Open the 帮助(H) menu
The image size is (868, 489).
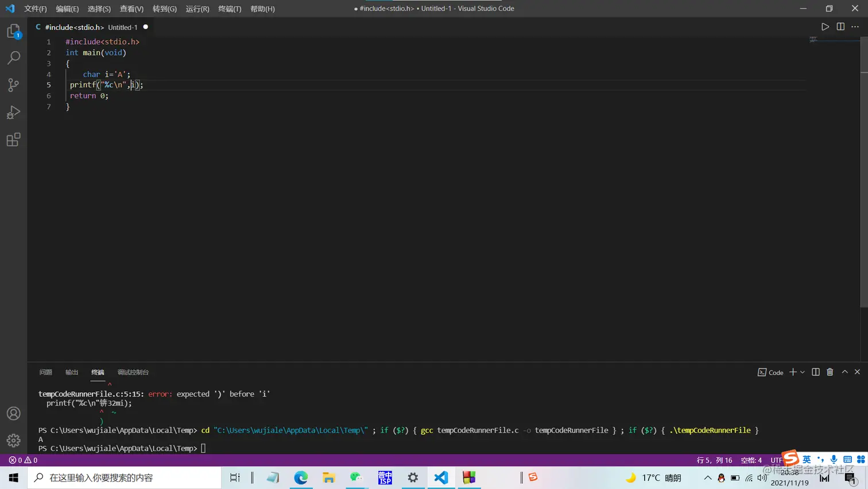(262, 9)
